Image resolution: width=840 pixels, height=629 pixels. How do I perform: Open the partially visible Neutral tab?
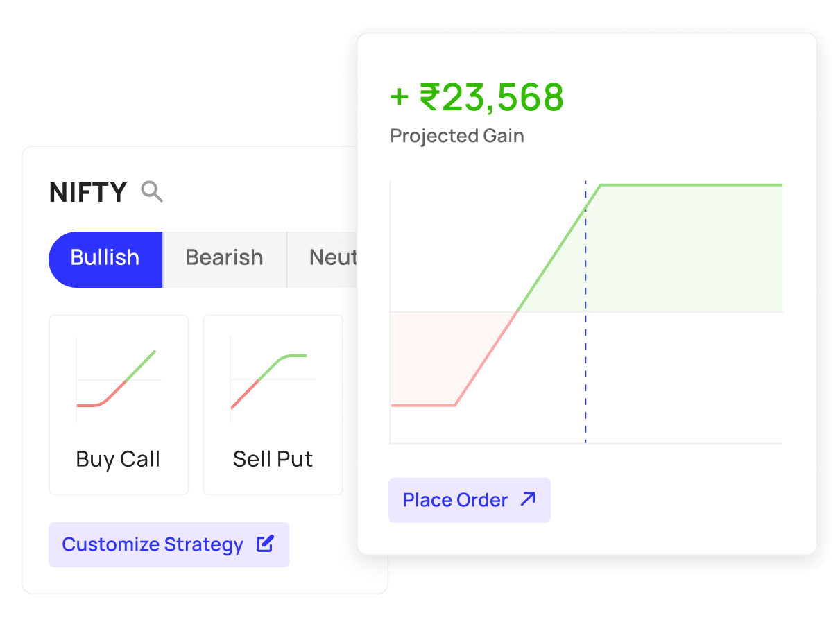tap(332, 259)
